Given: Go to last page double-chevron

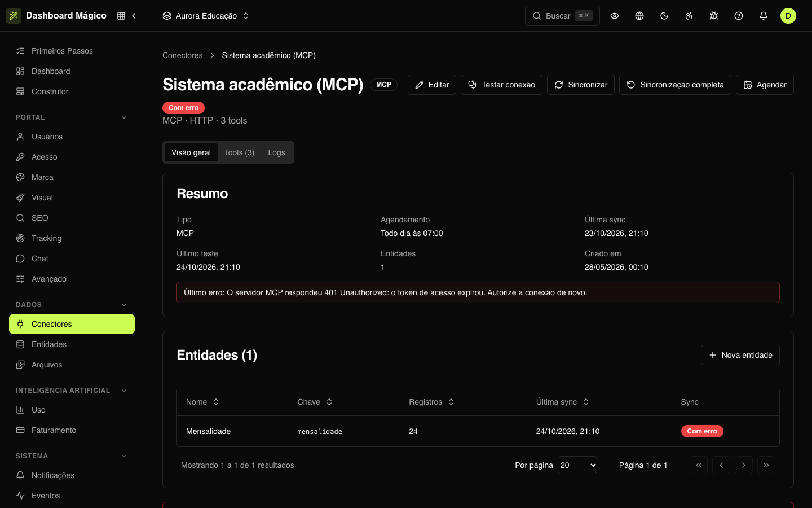Looking at the screenshot, I should coord(766,465).
